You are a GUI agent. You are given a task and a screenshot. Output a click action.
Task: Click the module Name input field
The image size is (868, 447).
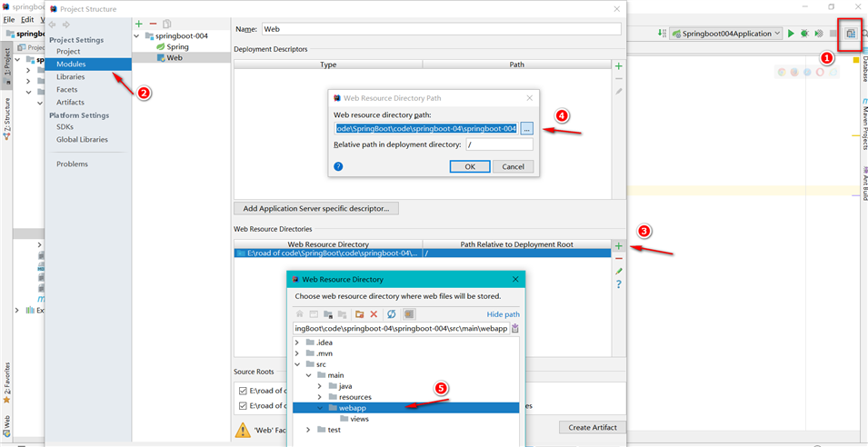[441, 29]
